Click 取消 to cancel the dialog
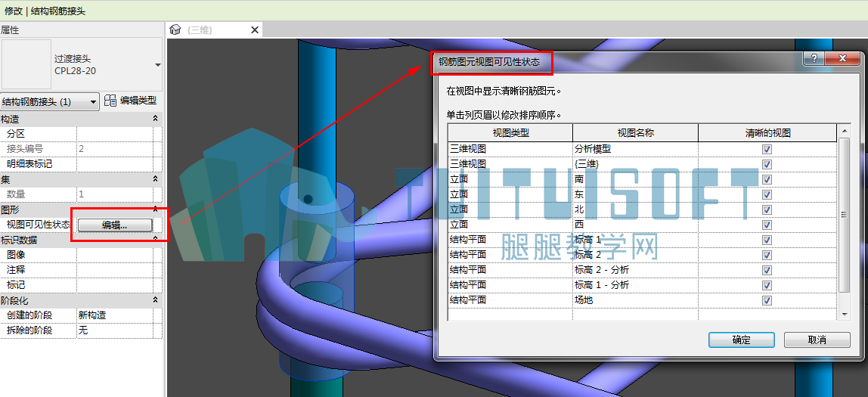Viewport: 868px width, 397px height. [817, 340]
